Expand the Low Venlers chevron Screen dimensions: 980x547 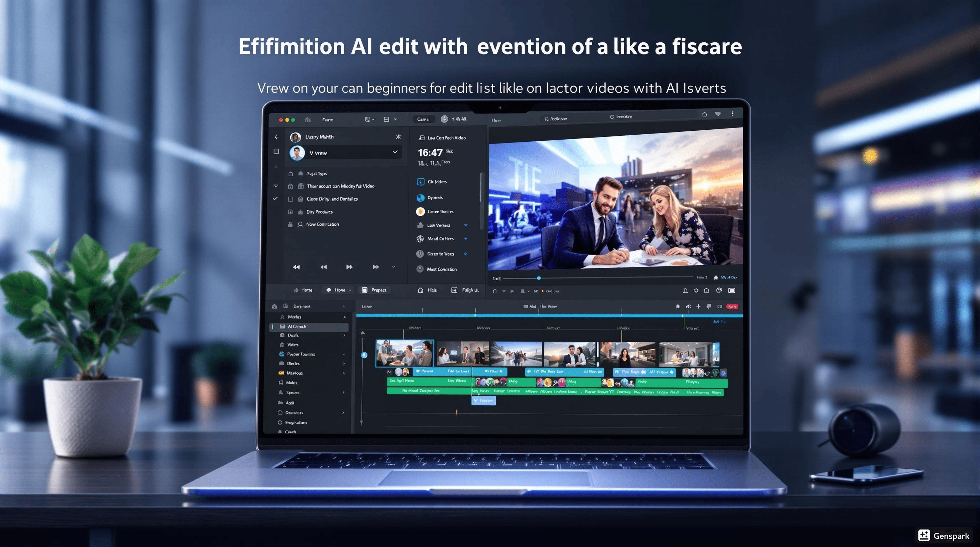click(x=465, y=225)
